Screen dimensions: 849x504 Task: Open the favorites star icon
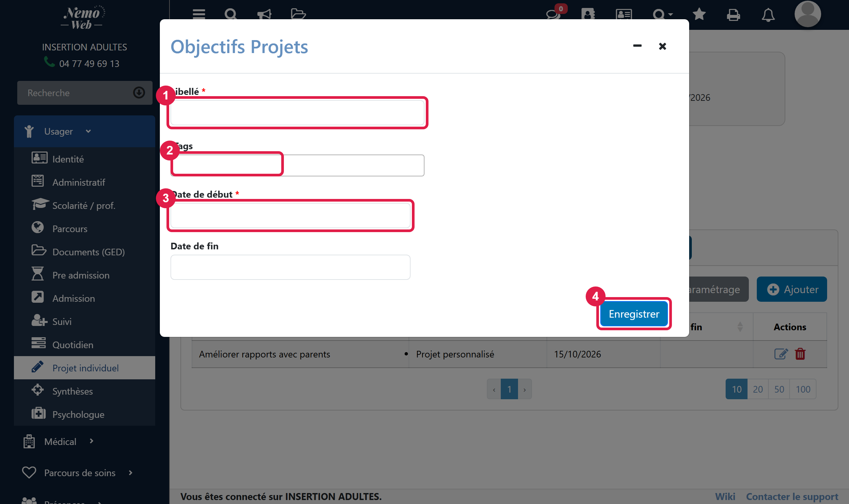(x=699, y=14)
